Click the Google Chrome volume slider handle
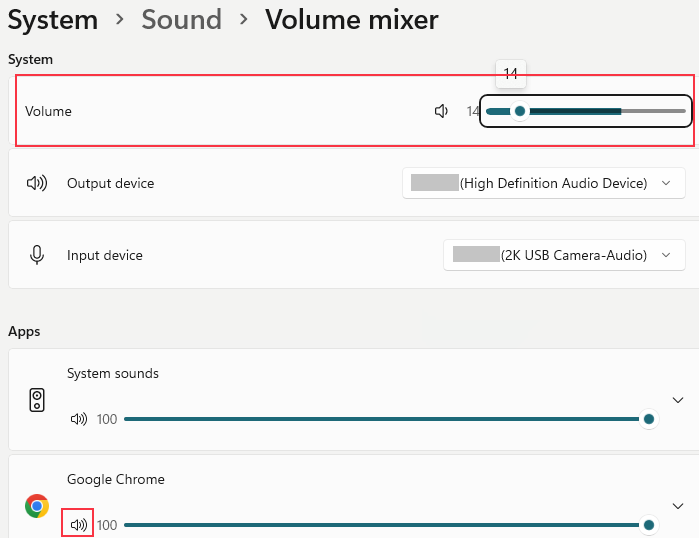 point(649,524)
